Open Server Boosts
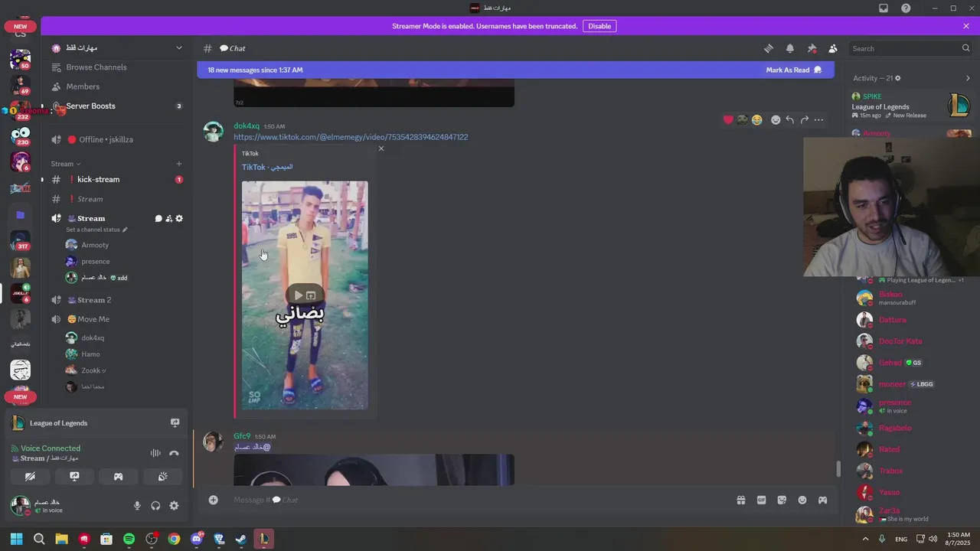 (x=116, y=106)
